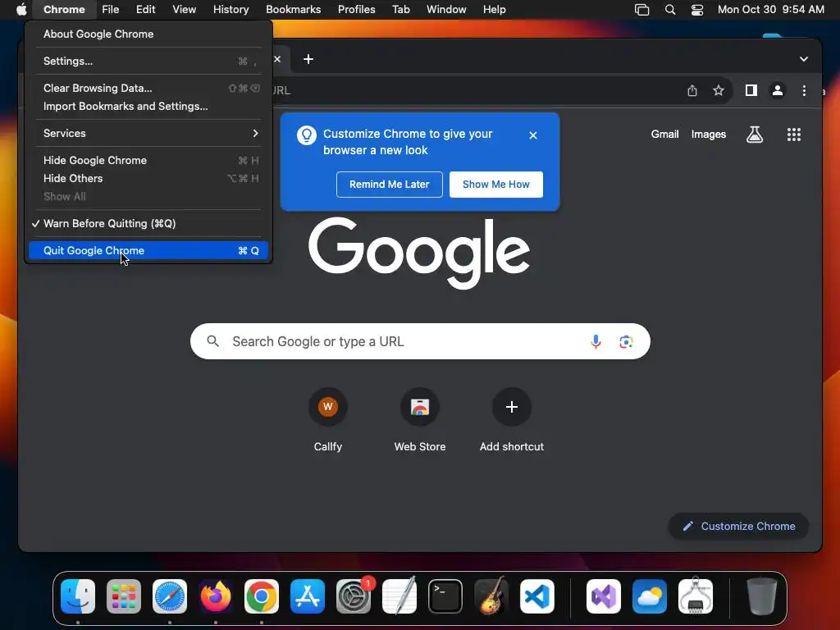Open the Help menu
The width and height of the screenshot is (840, 630).
click(x=494, y=9)
